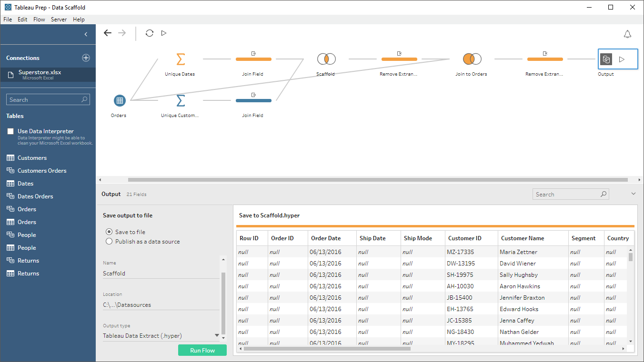Open the Flow menu

pos(39,20)
